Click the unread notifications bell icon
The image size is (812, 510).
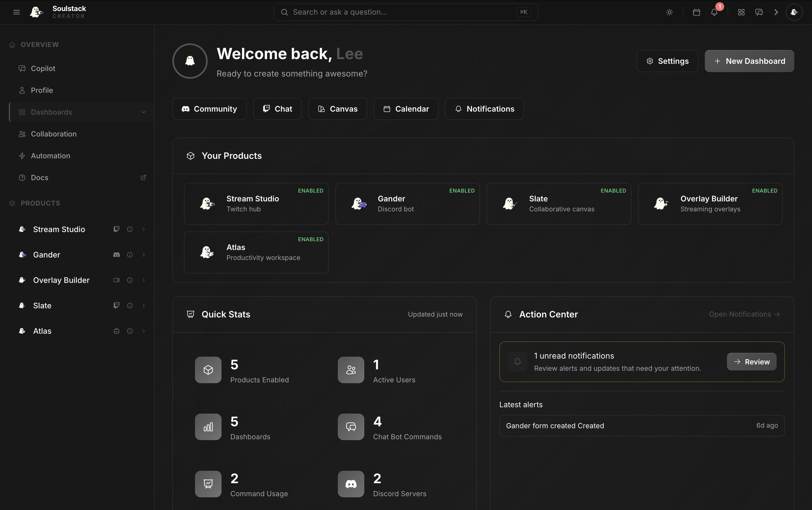click(x=517, y=362)
